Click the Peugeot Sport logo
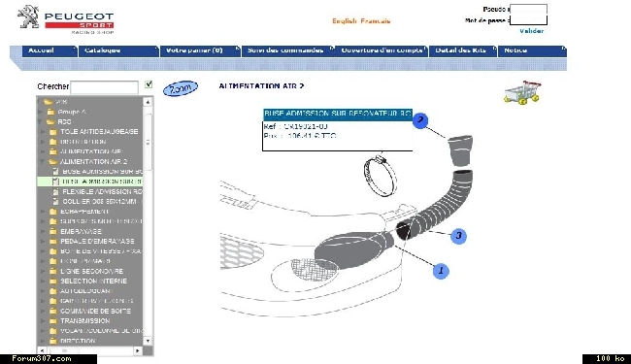 66,19
